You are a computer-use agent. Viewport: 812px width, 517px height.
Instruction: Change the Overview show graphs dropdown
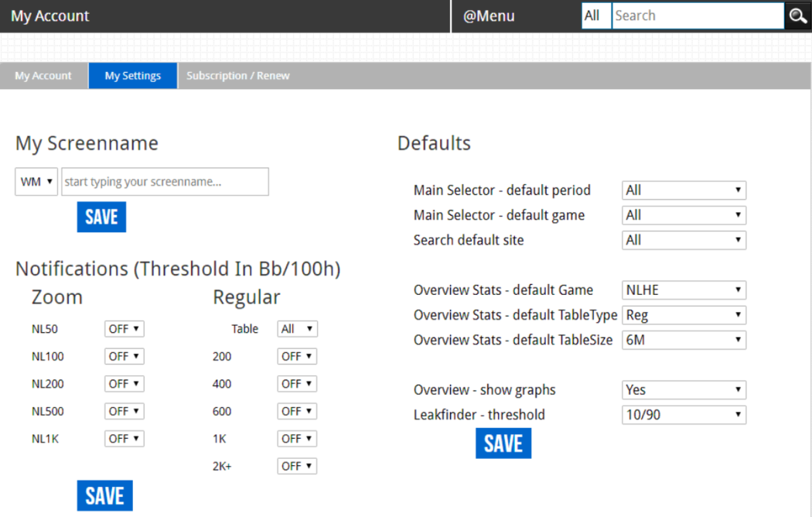[x=684, y=390]
